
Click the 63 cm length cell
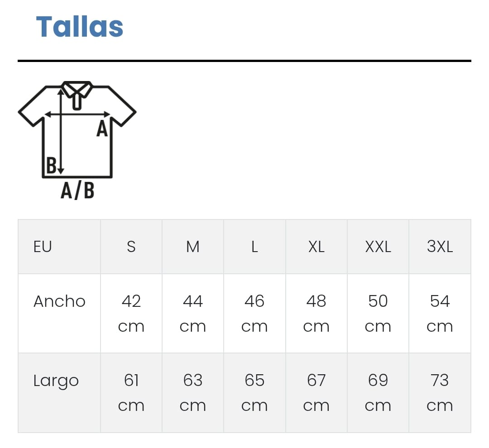[193, 392]
